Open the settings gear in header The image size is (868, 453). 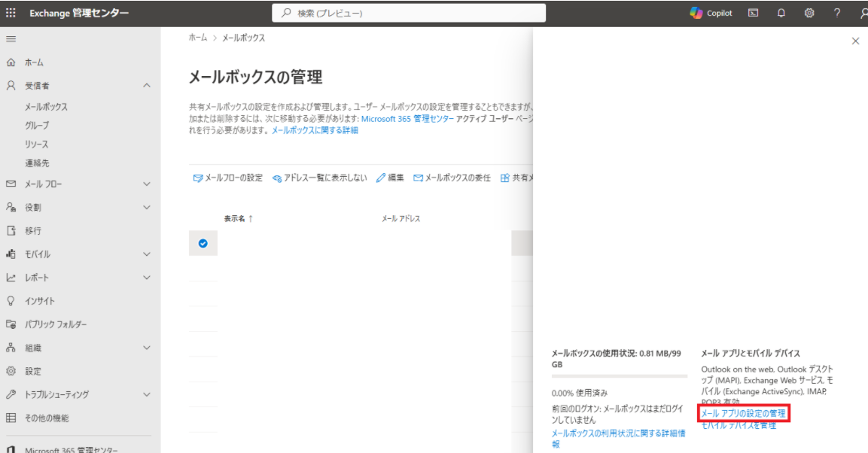pos(809,13)
